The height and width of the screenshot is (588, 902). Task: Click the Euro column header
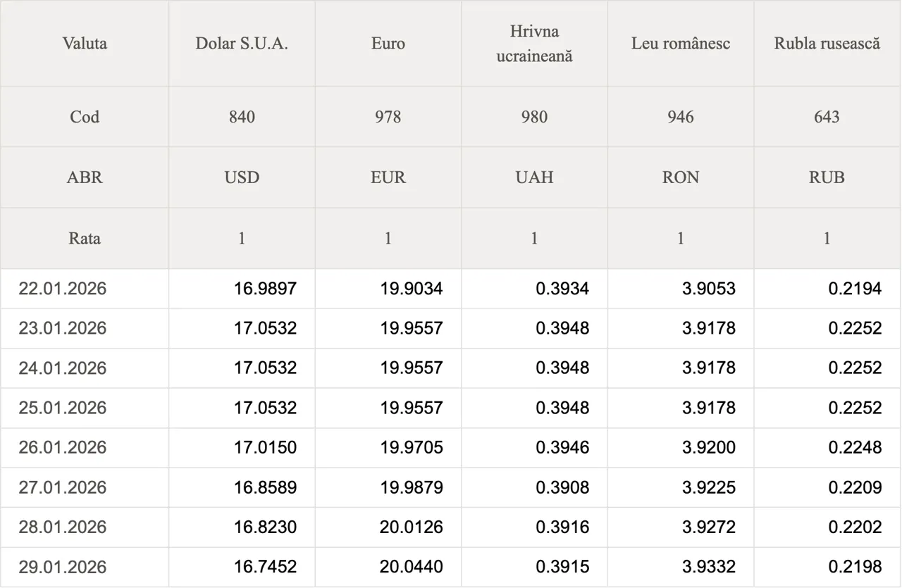388,44
